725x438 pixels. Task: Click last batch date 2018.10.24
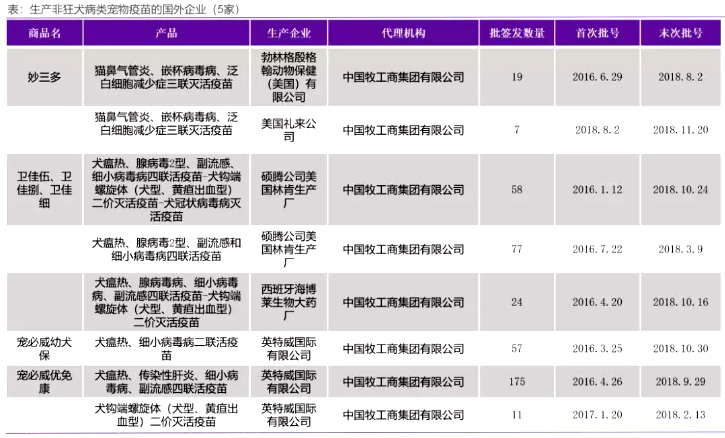point(681,190)
